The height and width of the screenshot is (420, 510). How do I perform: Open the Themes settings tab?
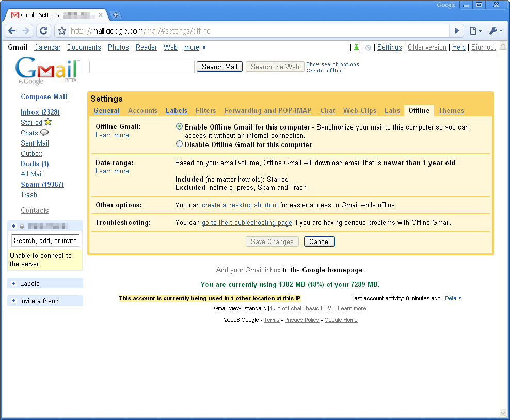(x=451, y=110)
